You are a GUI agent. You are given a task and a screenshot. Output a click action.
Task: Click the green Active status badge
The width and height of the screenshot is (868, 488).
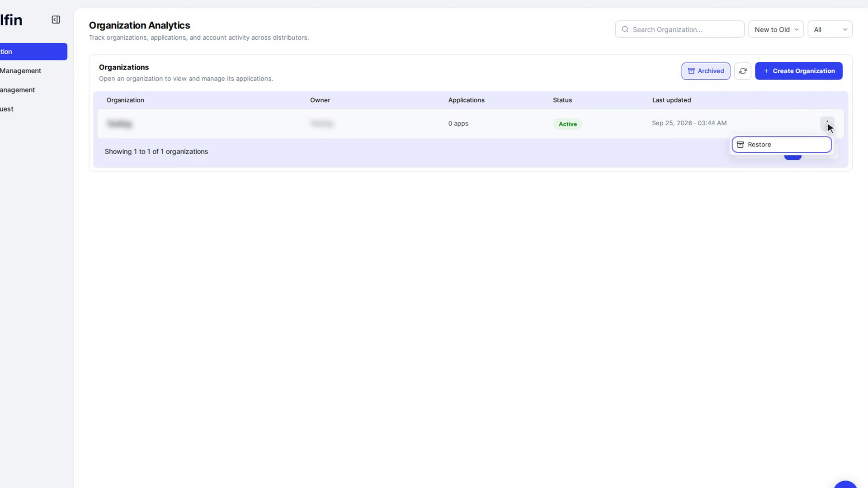[x=567, y=124]
